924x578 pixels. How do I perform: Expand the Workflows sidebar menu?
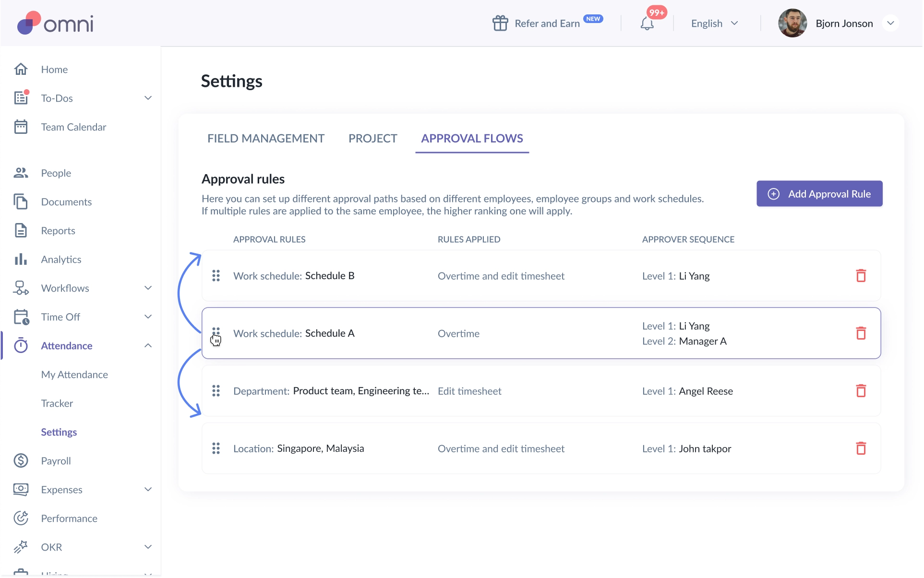click(x=148, y=288)
